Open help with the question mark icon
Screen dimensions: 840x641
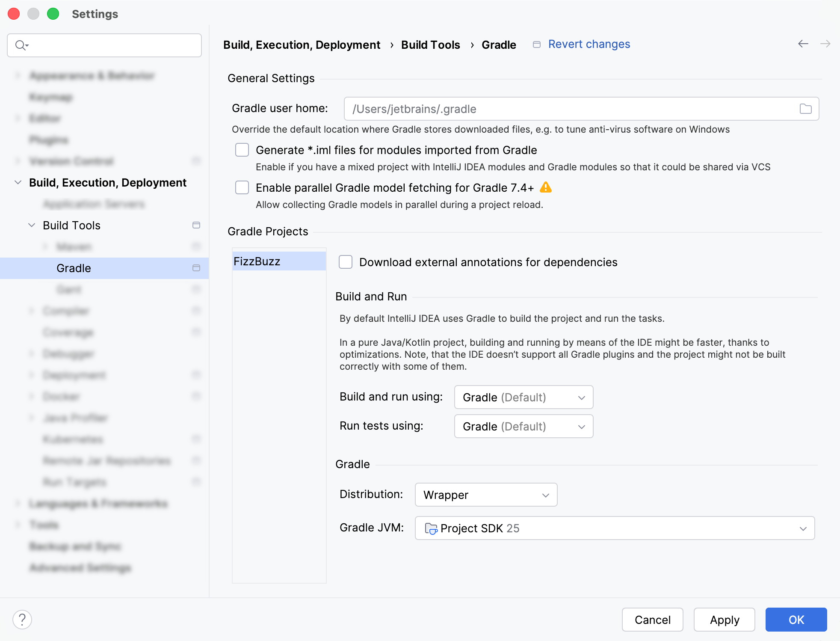coord(22,619)
